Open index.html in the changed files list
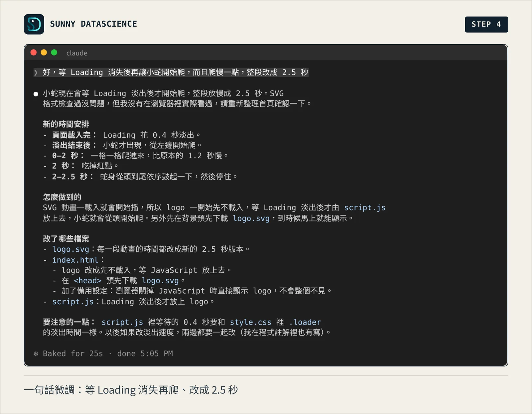Screen dimensions: 532x414 75,260
